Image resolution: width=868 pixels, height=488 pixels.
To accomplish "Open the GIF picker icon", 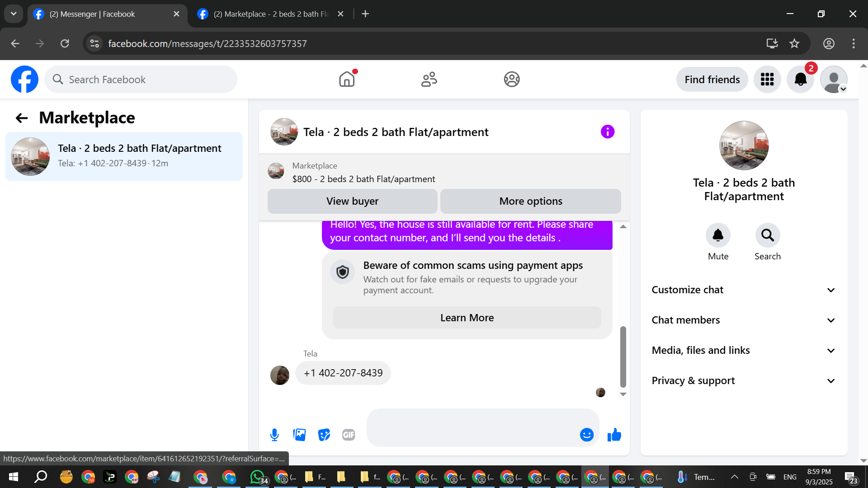I will tap(349, 435).
